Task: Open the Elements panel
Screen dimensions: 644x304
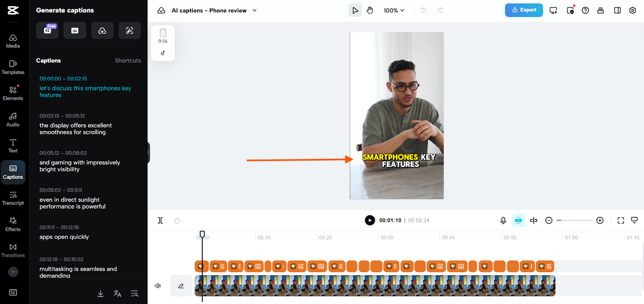Action: point(13,93)
